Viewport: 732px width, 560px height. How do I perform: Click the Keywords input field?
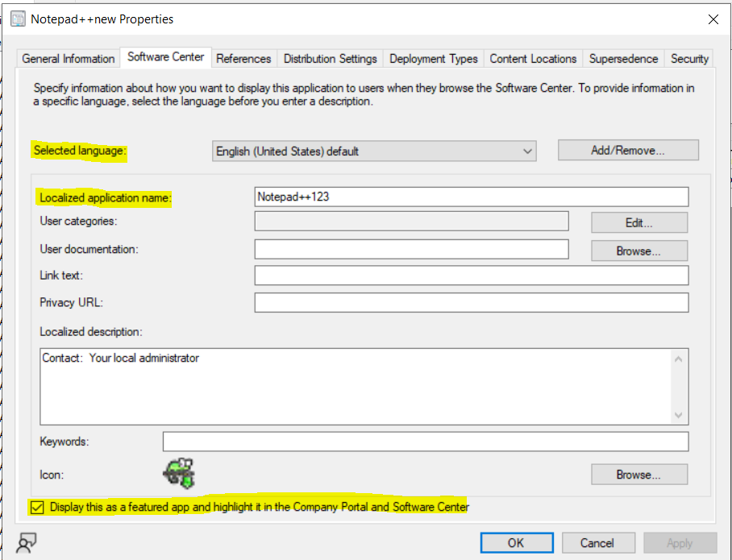point(426,442)
